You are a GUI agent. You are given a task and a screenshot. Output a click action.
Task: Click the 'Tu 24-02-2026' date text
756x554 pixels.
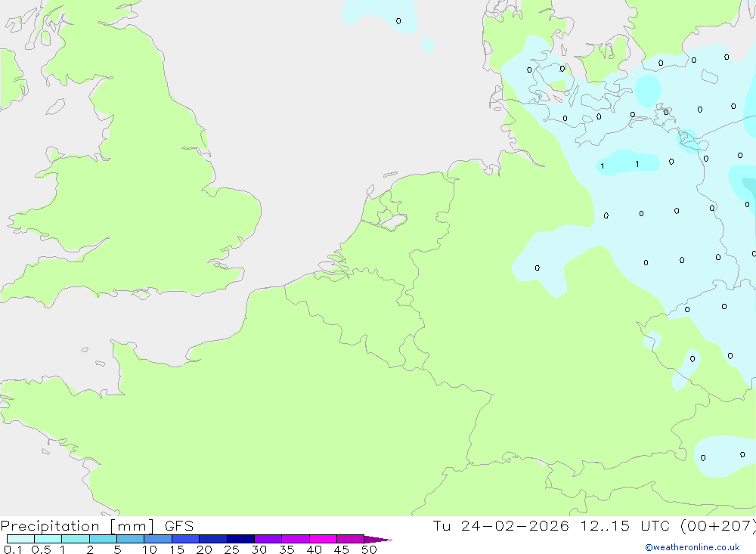(500, 525)
